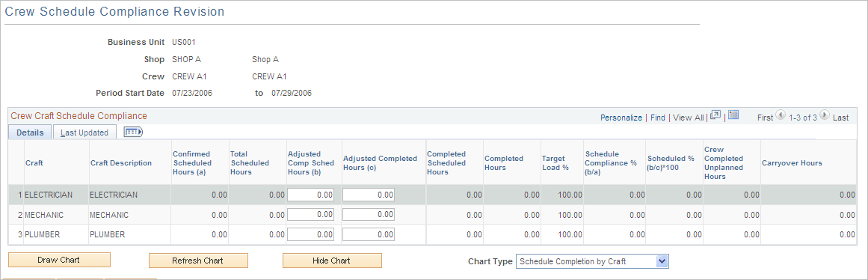Viewport: 868px width, 280px height.
Task: Click the Draw Chart button
Action: pyautogui.click(x=59, y=260)
